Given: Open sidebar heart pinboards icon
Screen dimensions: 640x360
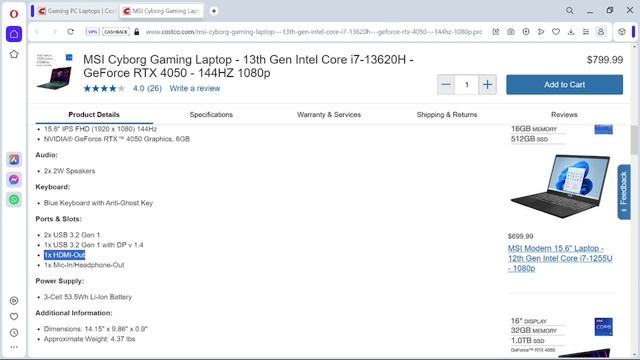Looking at the screenshot, I should (x=14, y=317).
